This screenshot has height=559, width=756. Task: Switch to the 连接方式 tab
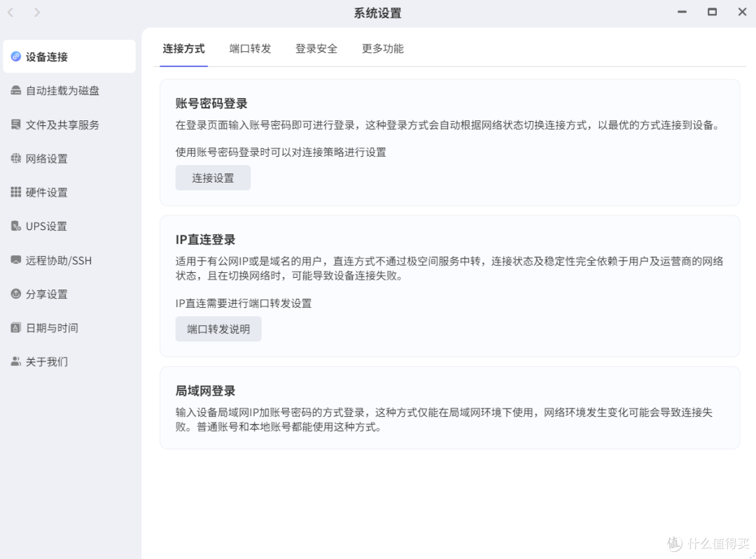[183, 49]
